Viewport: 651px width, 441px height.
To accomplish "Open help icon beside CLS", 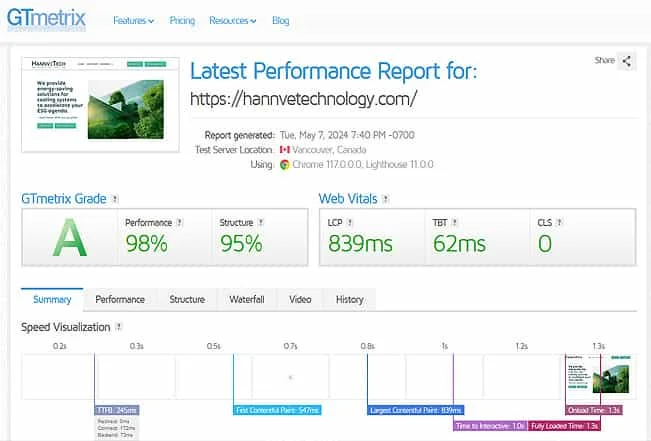I will 559,223.
